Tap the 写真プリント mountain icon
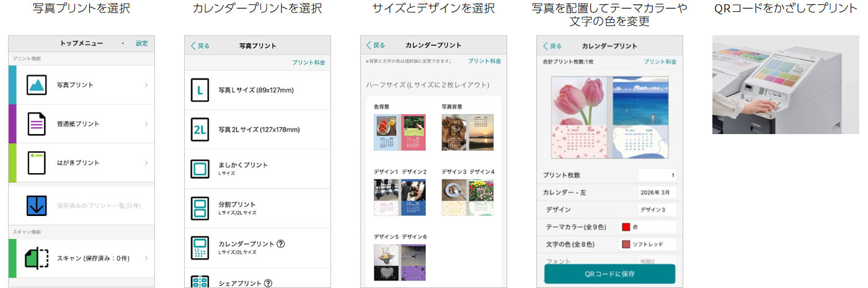868x288 pixels. [x=37, y=84]
